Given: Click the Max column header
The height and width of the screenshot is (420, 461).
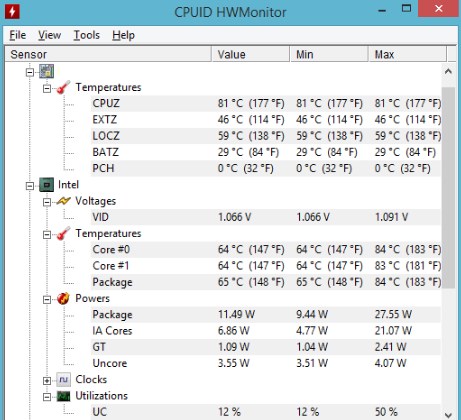Looking at the screenshot, I should point(407,54).
